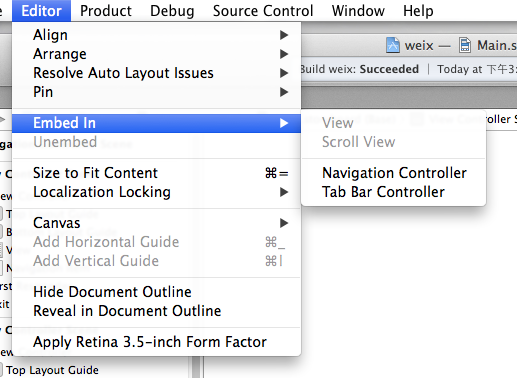Select Top Layout Guide in outline

point(52,370)
